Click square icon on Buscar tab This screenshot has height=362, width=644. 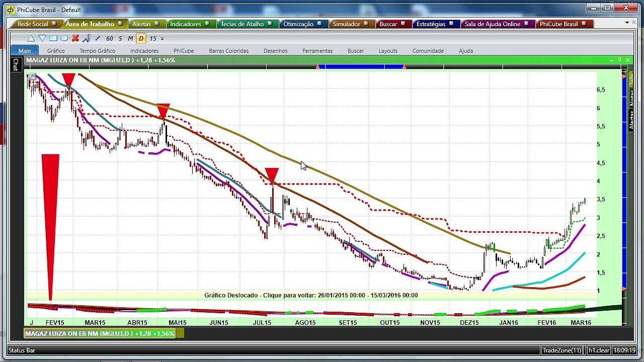[x=404, y=24]
